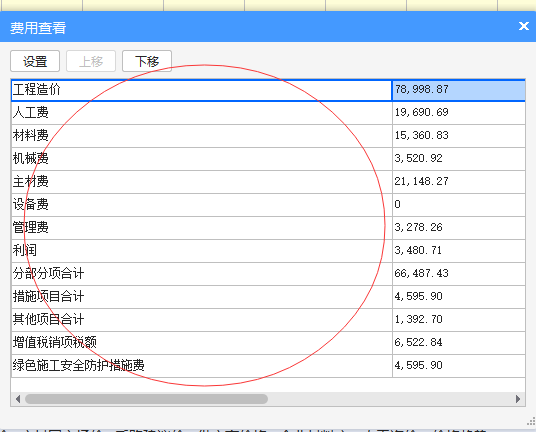Viewport: 536px width, 432px height.
Task: Select the 材料费 row label
Action: [31, 135]
